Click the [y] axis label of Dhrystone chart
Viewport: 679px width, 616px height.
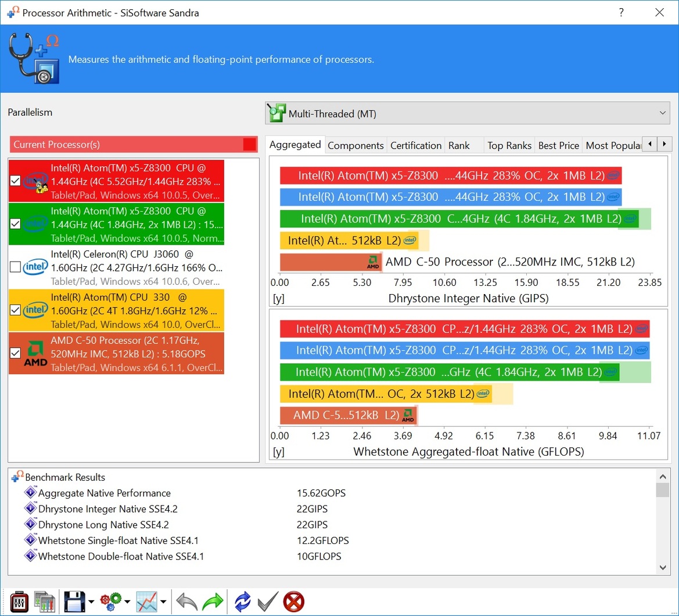point(278,299)
